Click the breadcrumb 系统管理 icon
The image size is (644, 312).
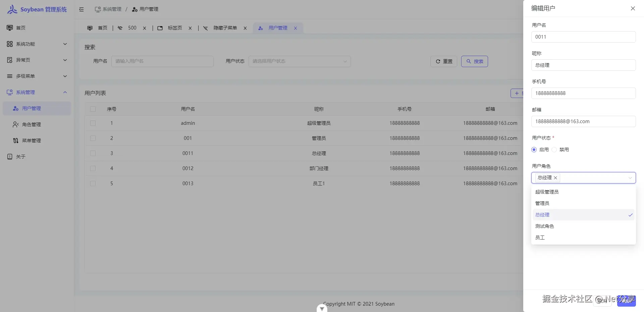tap(98, 9)
